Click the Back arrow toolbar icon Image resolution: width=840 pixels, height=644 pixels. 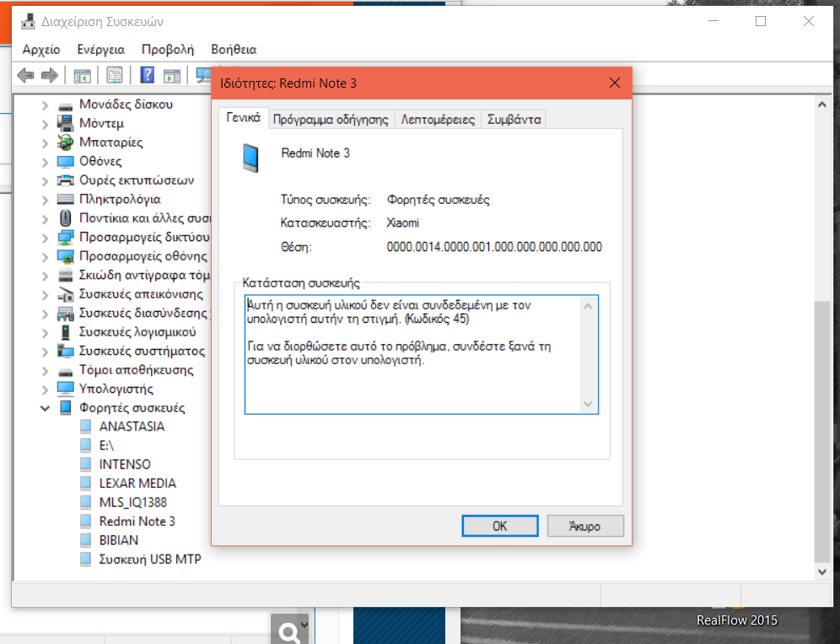point(25,76)
